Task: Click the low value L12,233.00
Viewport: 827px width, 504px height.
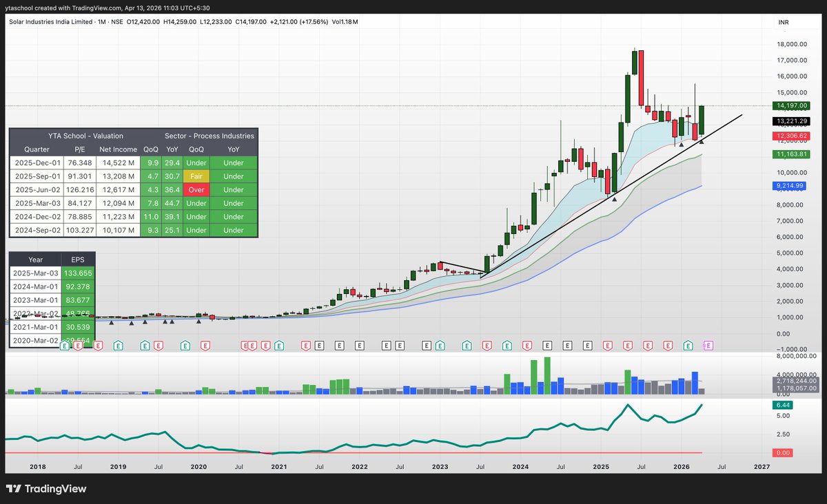Action: [x=216, y=22]
